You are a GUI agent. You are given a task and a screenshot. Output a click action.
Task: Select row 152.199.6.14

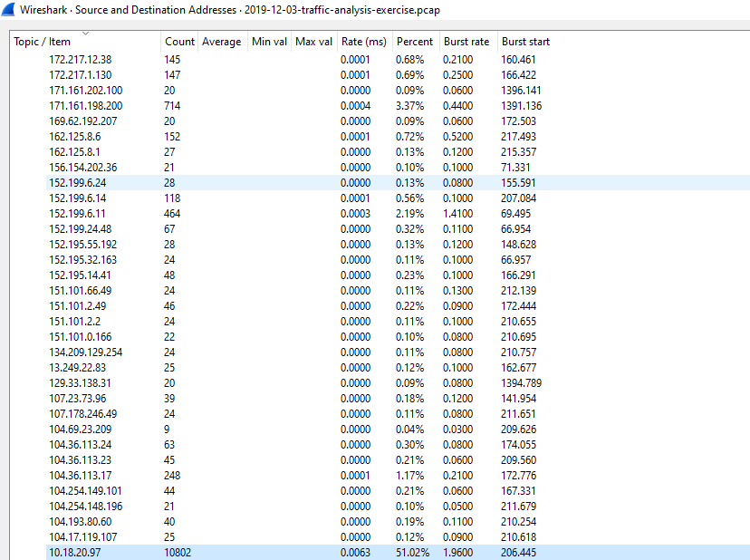click(398, 198)
